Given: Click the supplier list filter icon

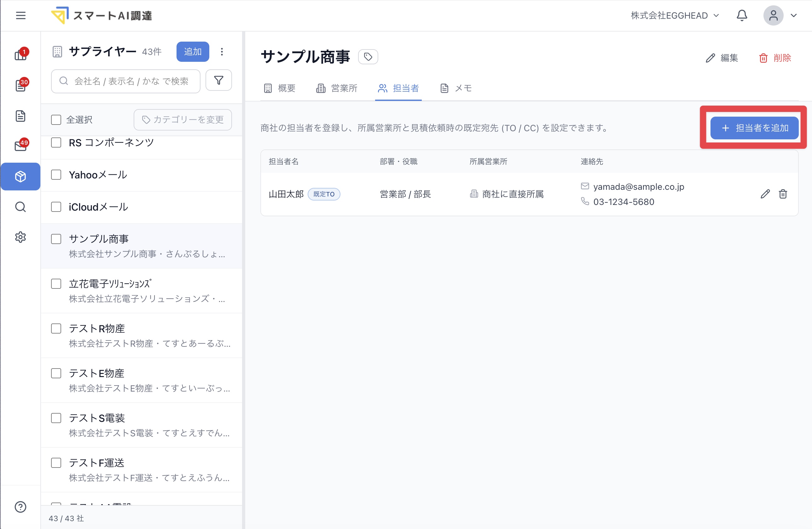Looking at the screenshot, I should coord(219,80).
